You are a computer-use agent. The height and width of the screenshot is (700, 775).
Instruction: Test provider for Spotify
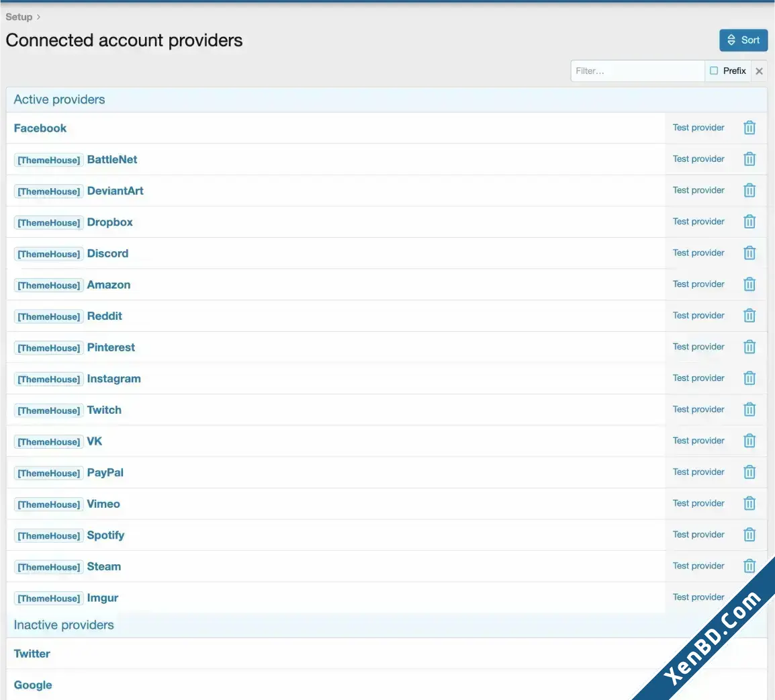pos(698,534)
